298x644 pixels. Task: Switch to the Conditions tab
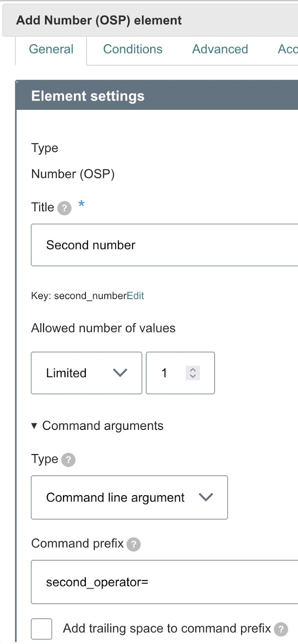coord(132,50)
